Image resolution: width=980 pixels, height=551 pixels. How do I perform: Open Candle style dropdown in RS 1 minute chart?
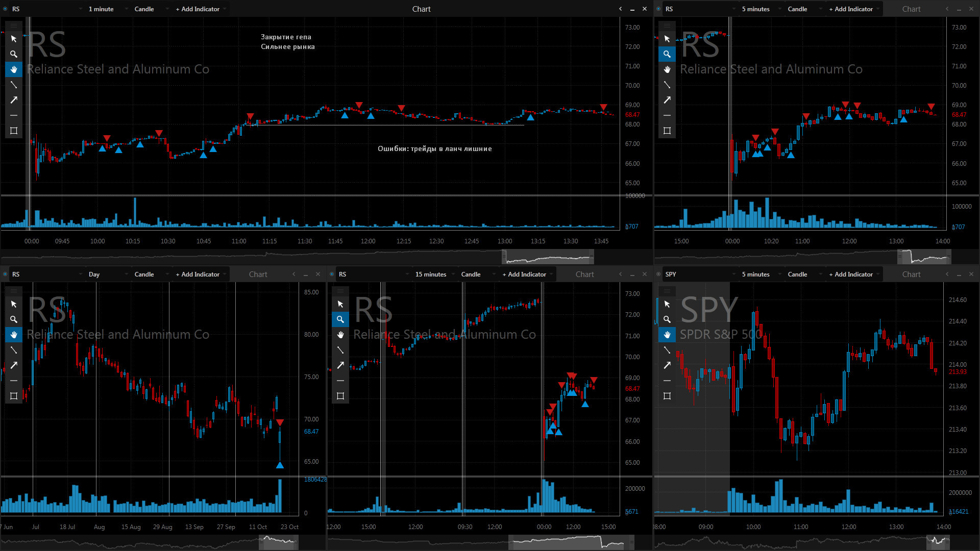(151, 9)
